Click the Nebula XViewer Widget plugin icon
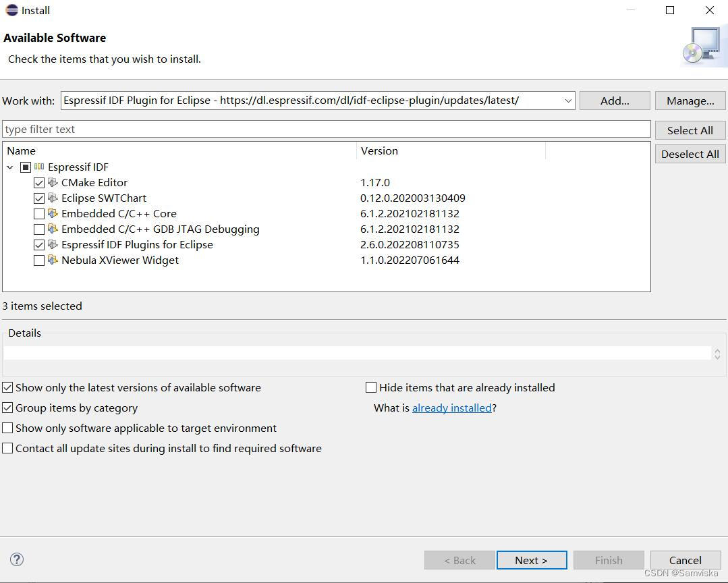The image size is (728, 583). coord(53,260)
